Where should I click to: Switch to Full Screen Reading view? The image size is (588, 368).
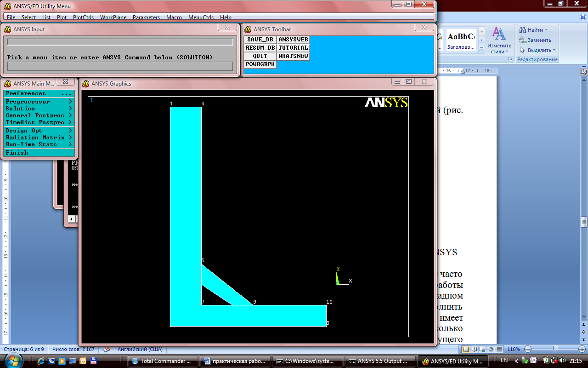coord(474,349)
